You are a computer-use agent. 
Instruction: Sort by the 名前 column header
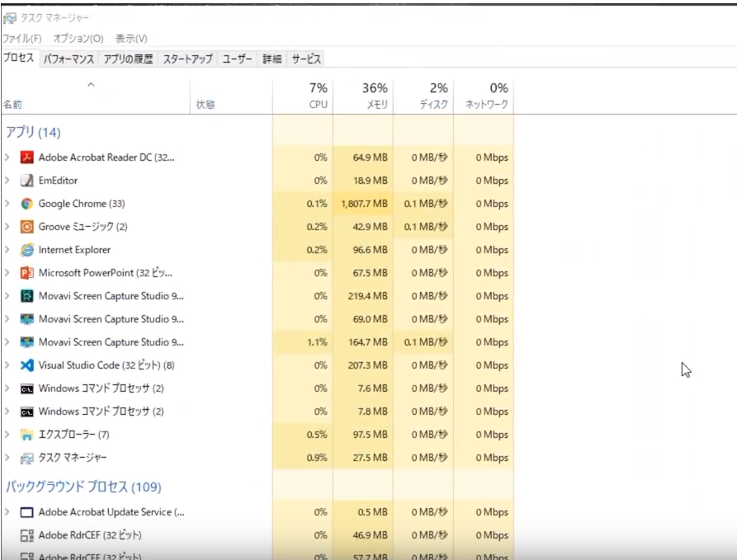(x=96, y=96)
